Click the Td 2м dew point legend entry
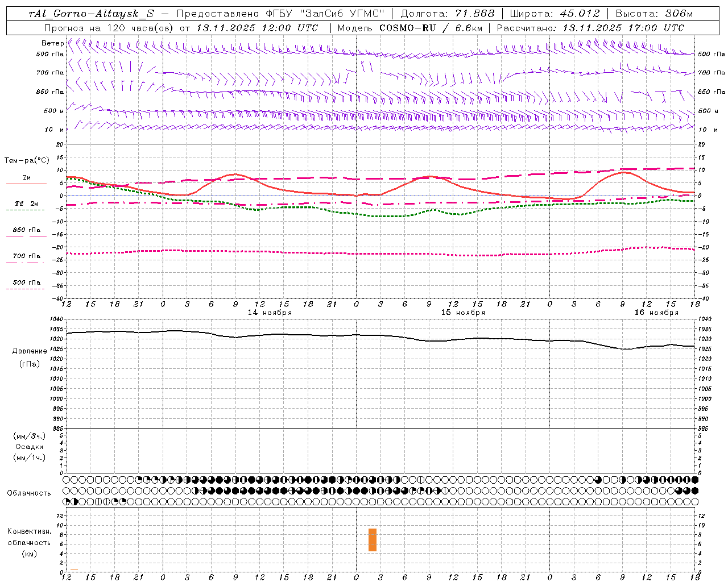Viewport: 728px width, 582px height. click(x=26, y=203)
